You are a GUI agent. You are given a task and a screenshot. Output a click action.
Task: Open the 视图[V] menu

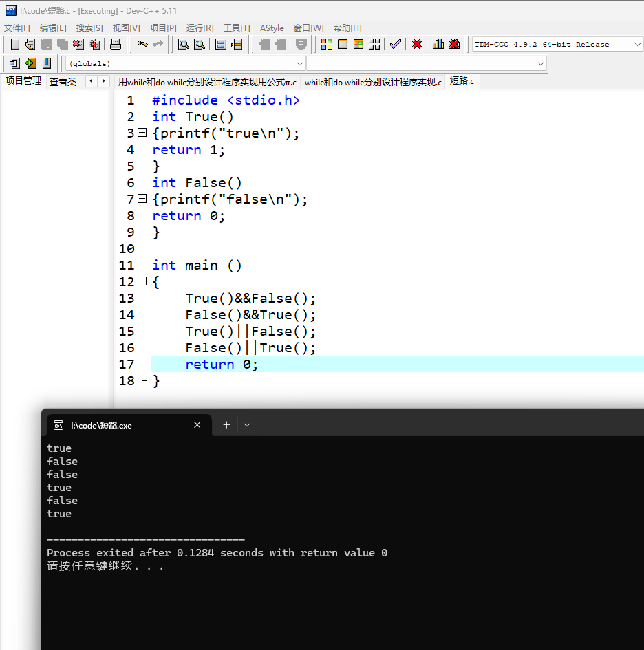(127, 28)
